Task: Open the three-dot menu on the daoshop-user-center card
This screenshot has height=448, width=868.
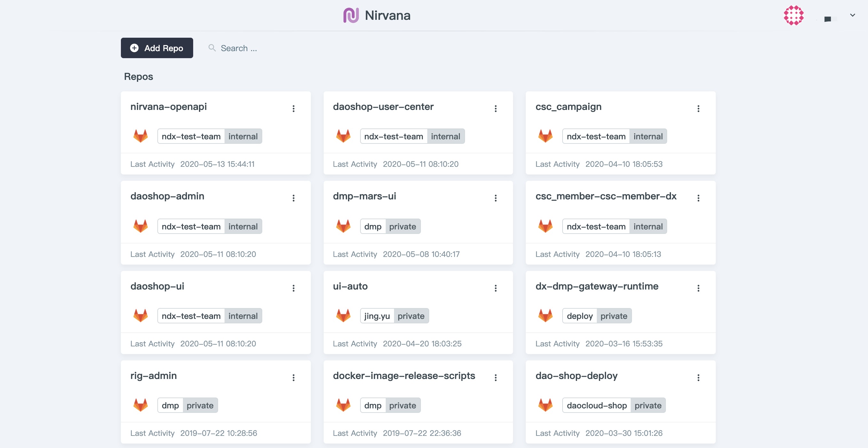Action: (x=495, y=108)
